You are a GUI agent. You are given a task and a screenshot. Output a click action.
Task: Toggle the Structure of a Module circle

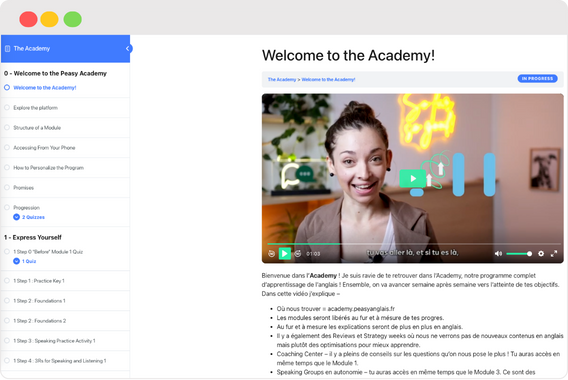point(7,128)
